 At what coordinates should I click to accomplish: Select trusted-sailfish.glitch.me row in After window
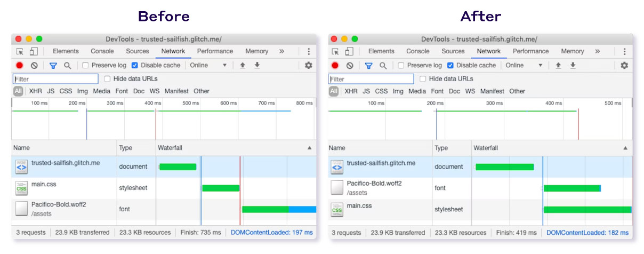(x=480, y=166)
